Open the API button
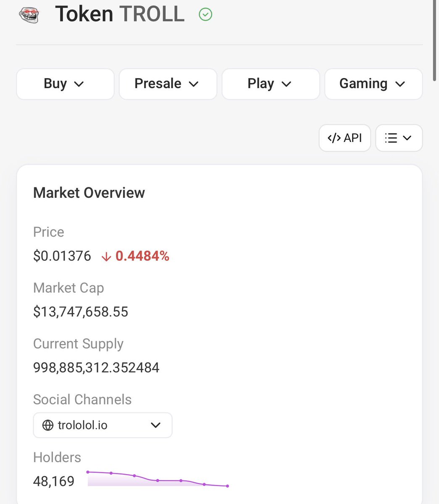Image resolution: width=439 pixels, height=504 pixels. pyautogui.click(x=345, y=138)
